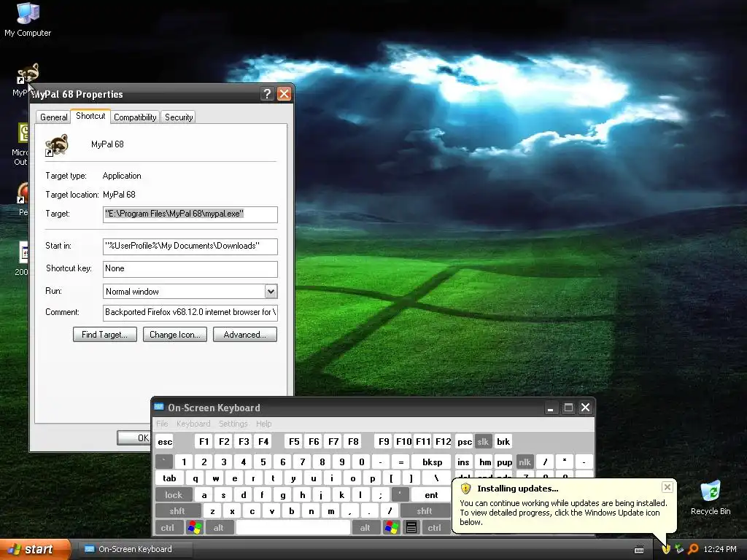Click the ent key

tap(431, 495)
